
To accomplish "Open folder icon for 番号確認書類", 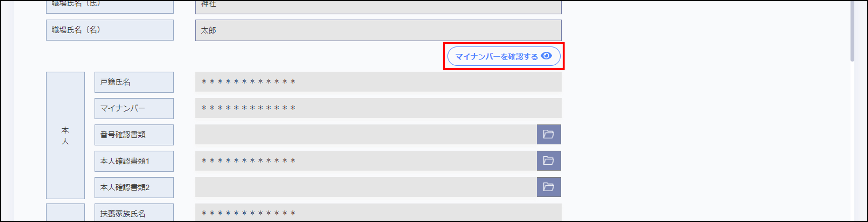I will (549, 135).
